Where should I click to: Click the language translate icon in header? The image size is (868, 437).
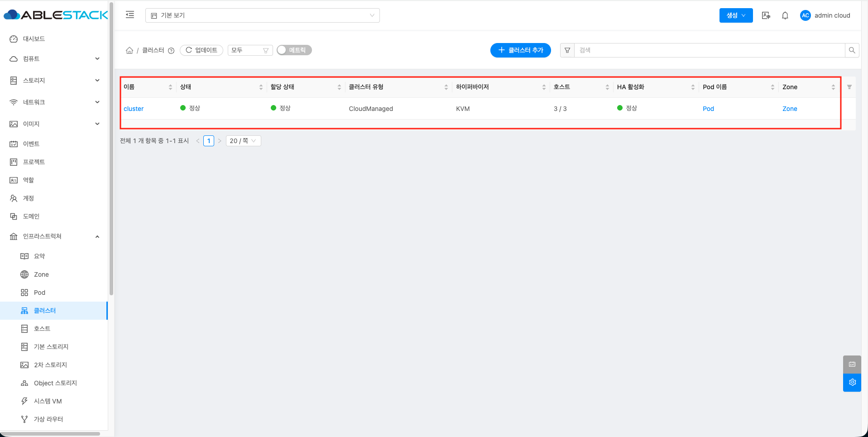point(766,15)
